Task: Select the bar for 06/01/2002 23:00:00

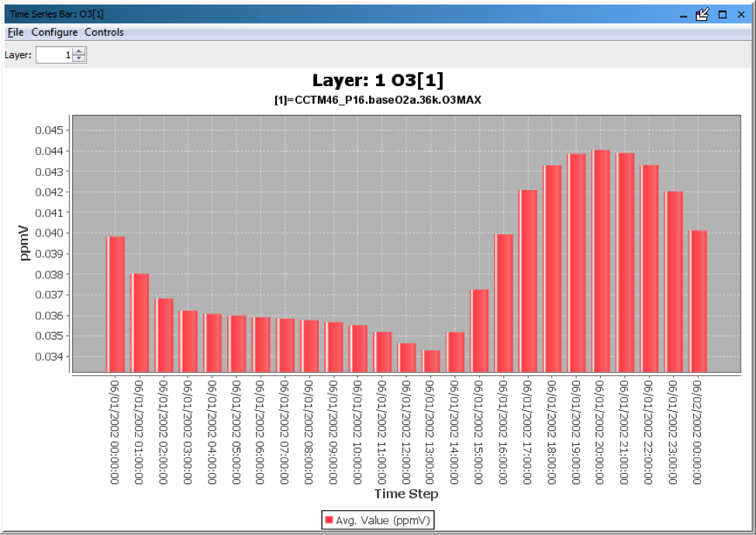Action: 674,281
